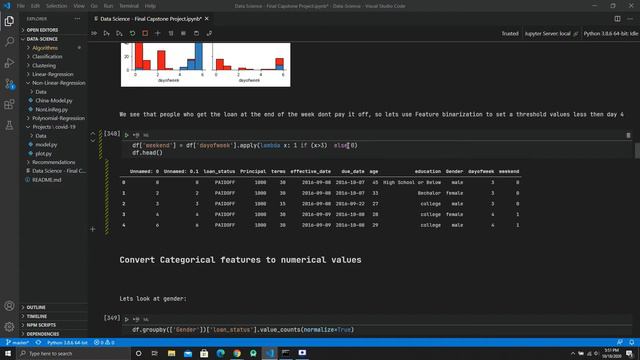Delete cell 348 with the trash icon

pos(628,135)
